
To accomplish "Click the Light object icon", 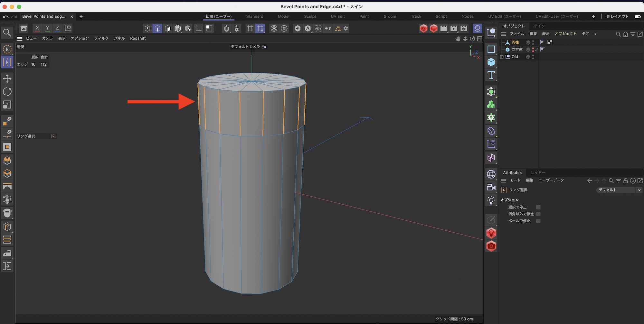I will (491, 200).
